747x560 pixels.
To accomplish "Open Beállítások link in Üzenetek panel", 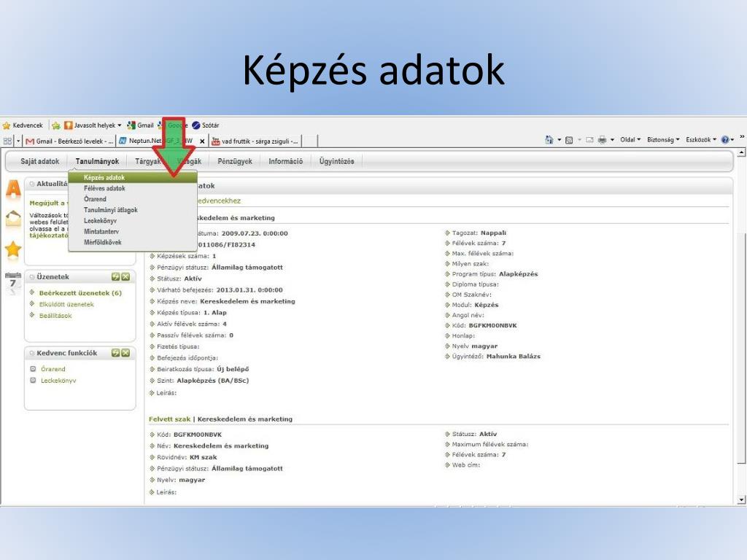I will (55, 316).
